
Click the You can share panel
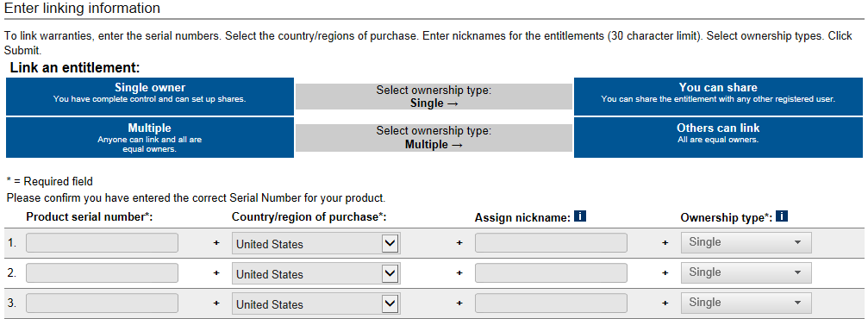click(x=718, y=97)
